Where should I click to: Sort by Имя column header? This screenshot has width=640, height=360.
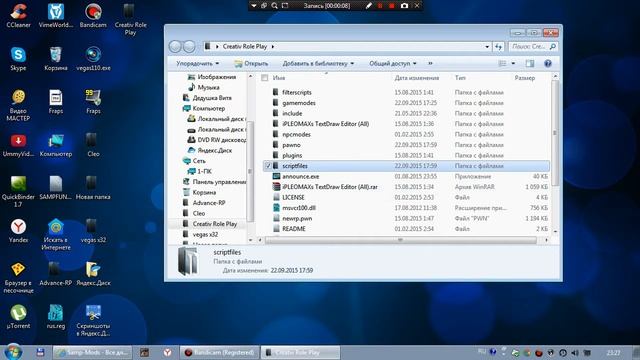(279, 78)
